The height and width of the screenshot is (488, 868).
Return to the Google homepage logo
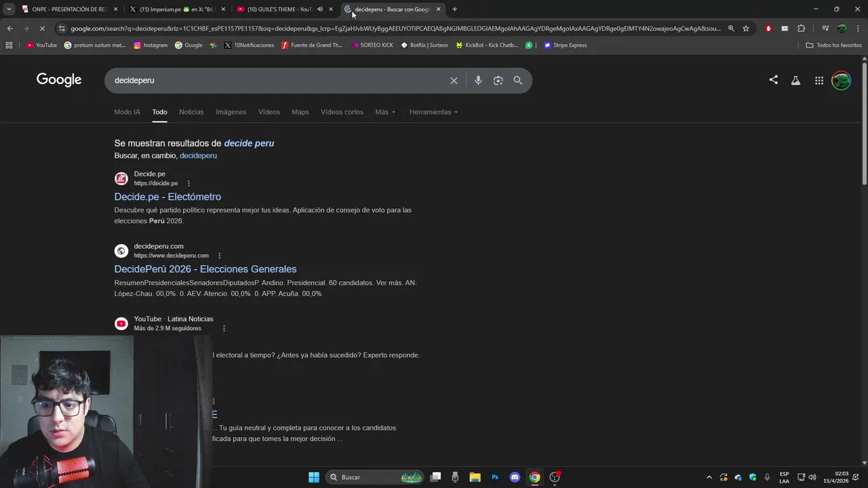[59, 80]
